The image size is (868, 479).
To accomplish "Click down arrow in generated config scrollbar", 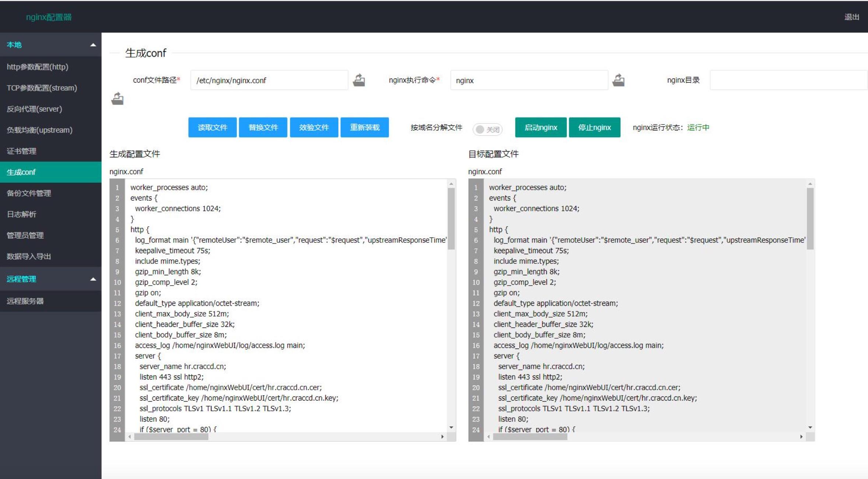I will click(451, 427).
